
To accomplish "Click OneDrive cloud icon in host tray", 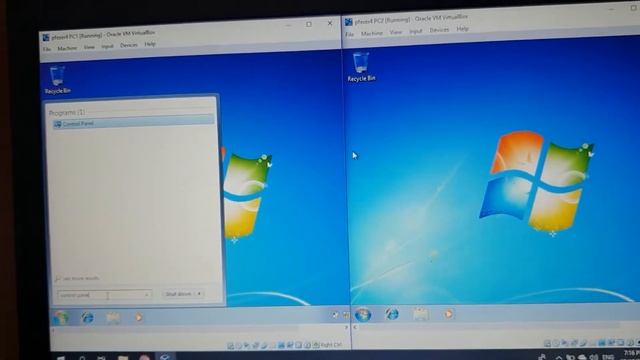I will (582, 358).
